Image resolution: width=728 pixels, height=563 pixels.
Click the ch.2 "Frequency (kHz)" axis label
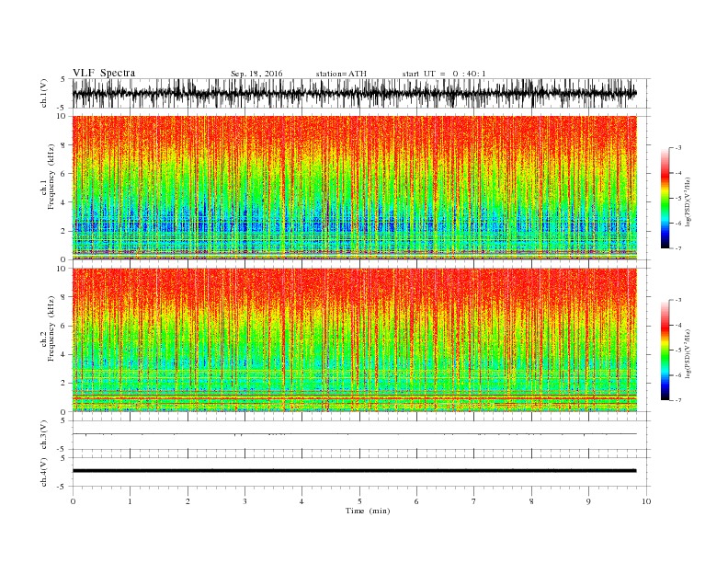coord(51,327)
